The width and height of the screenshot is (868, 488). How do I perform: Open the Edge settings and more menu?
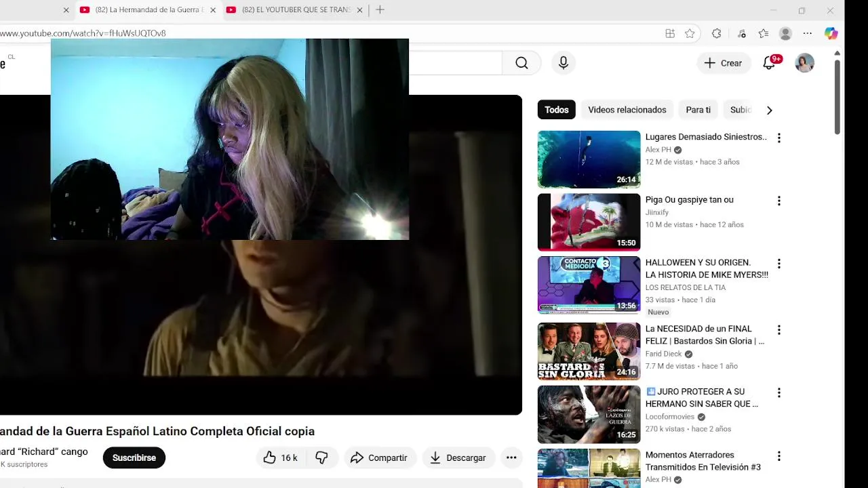point(807,33)
